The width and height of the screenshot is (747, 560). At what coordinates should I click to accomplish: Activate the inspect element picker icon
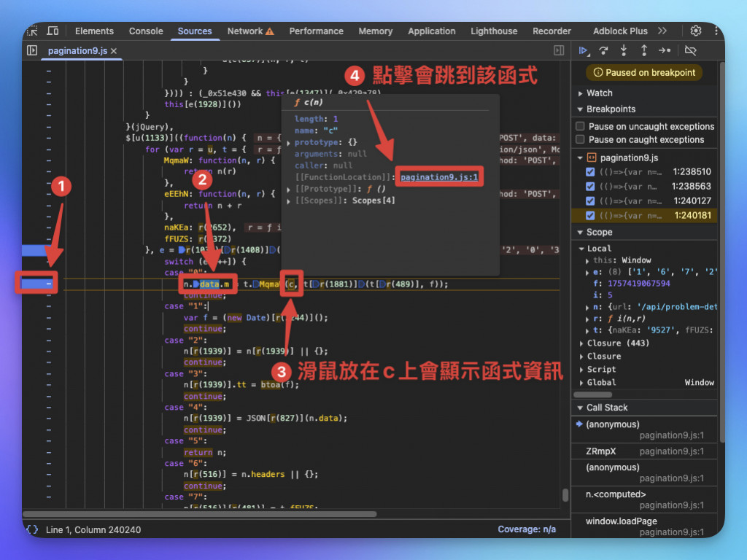pos(32,31)
